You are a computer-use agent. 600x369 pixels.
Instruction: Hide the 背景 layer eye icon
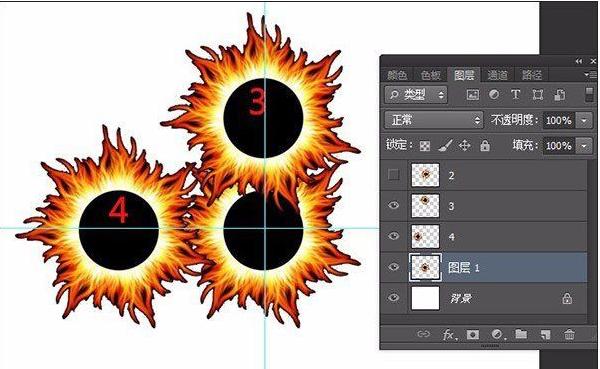tap(393, 297)
